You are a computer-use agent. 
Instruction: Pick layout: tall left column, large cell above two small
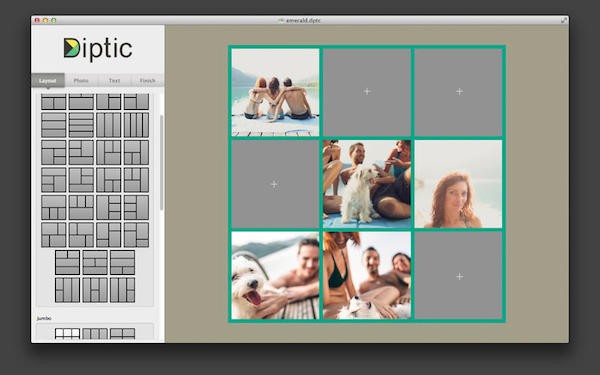tap(109, 180)
